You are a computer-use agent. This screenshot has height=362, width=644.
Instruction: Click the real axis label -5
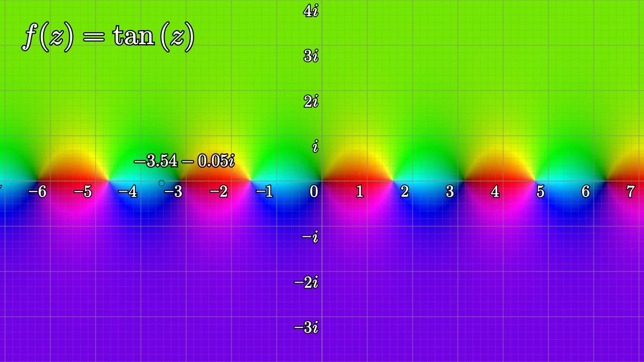[x=83, y=192]
